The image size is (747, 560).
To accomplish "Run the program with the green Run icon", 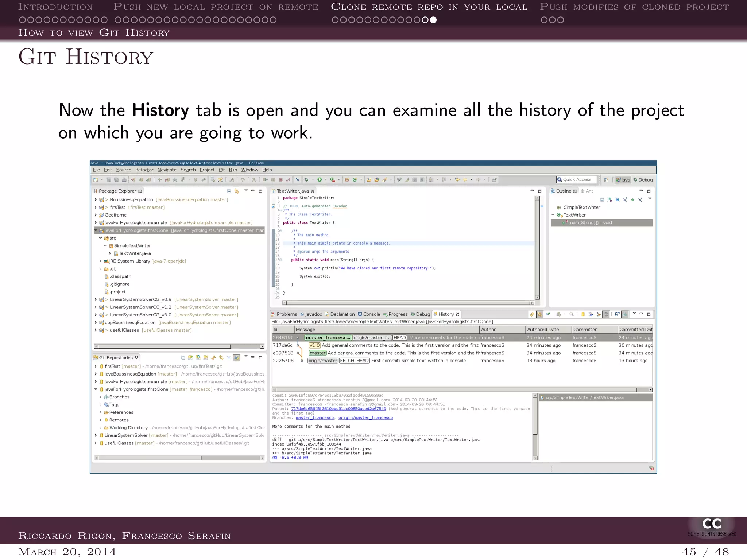I will coord(320,180).
